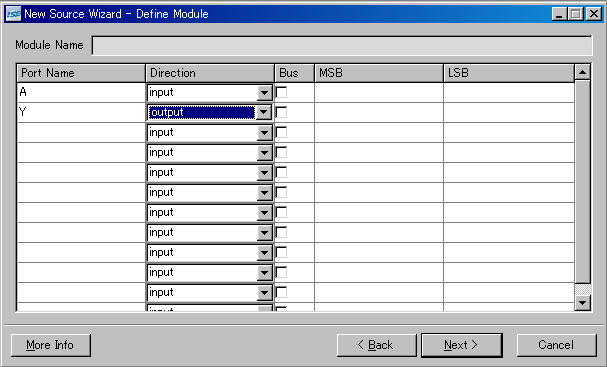Image resolution: width=607 pixels, height=367 pixels.
Task: Go back with the Back button
Action: click(x=376, y=345)
